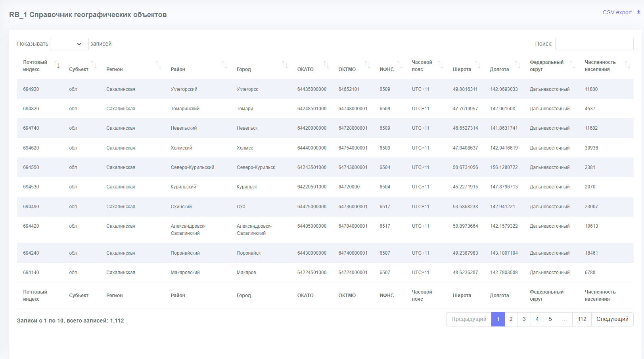This screenshot has width=644, height=359.
Task: Sort by Широта column sort icon
Action: coord(477,65)
